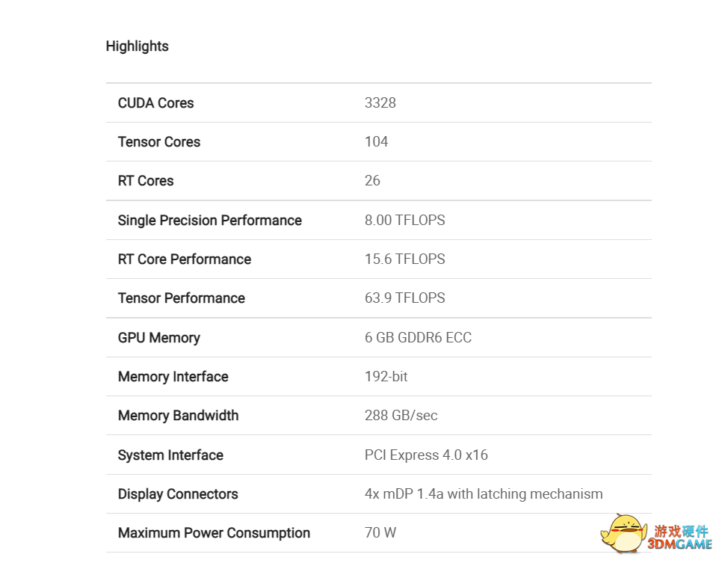Click the RT Core Performance label
This screenshot has height=563, width=728.
pyautogui.click(x=185, y=259)
